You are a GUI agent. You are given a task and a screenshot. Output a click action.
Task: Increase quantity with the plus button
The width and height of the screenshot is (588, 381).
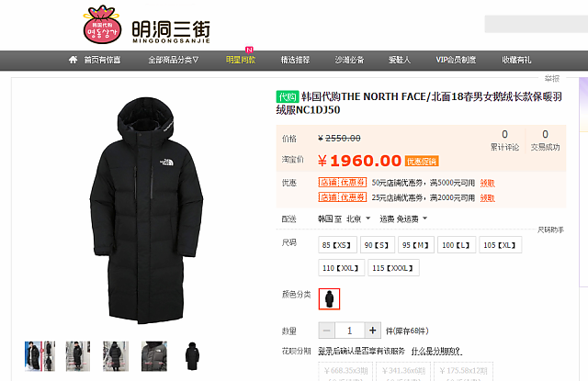coord(372,331)
